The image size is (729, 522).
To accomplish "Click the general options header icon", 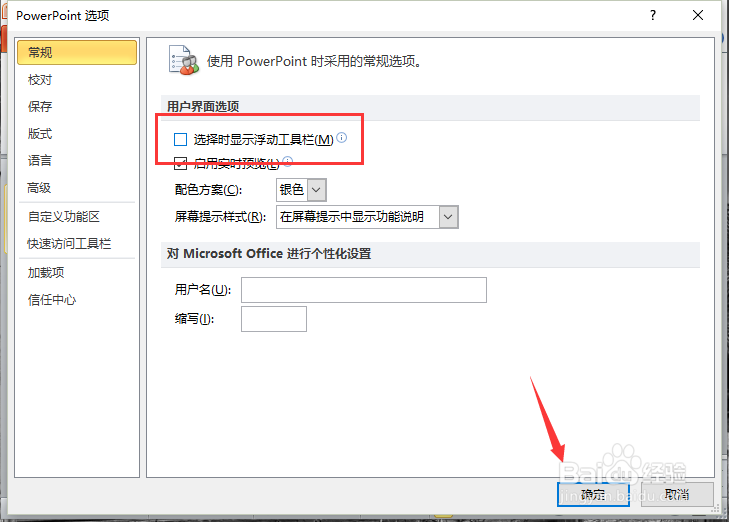I will coord(184,60).
